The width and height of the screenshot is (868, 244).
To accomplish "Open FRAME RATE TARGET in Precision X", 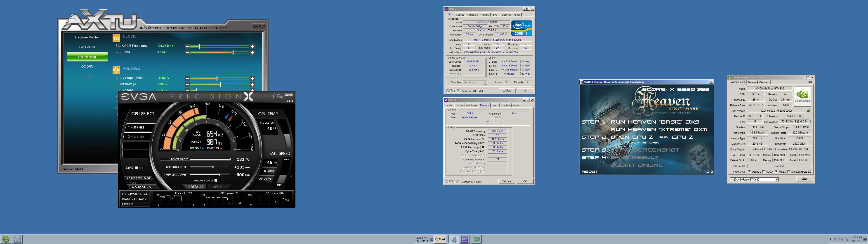I will 135,199.
